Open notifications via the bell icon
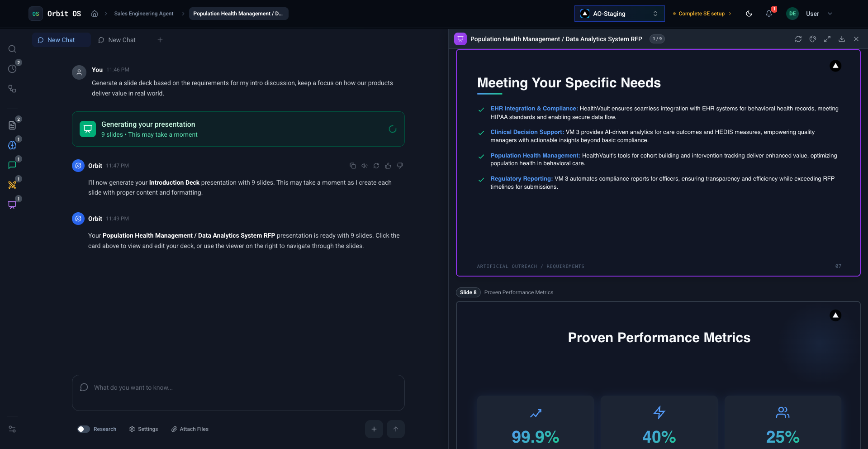Screen dimensions: 868x449 (x=768, y=14)
